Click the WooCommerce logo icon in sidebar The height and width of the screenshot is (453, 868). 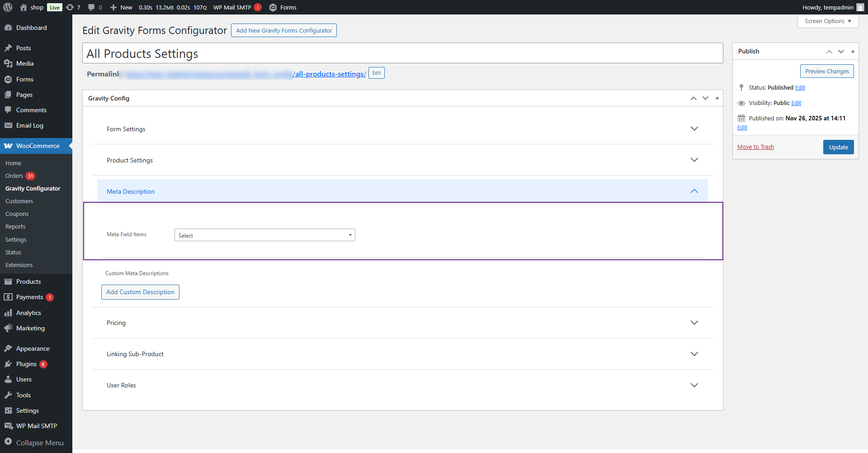click(x=8, y=146)
